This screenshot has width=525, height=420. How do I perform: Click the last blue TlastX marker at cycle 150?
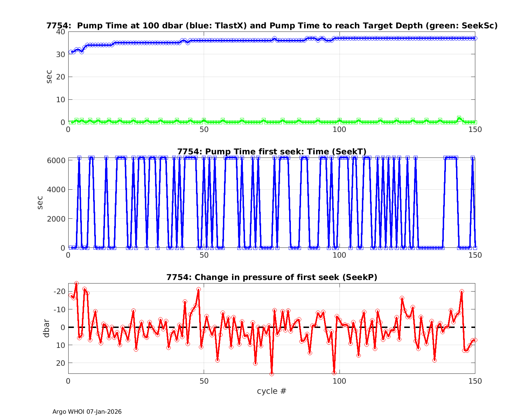(x=475, y=38)
